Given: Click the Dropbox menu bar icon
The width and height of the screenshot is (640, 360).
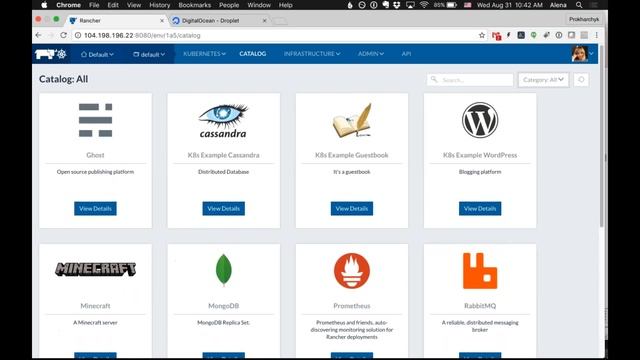Looking at the screenshot, I should coord(397,5).
